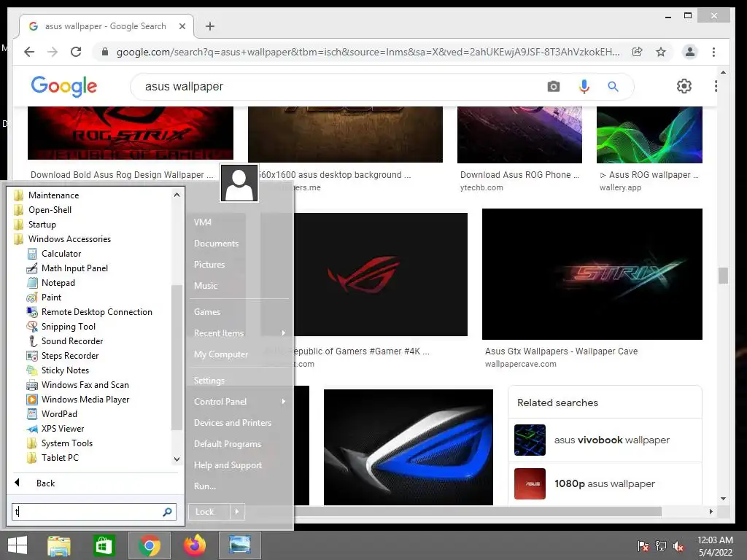Click the programs list scroll down arrow
The image size is (747, 560).
[177, 459]
